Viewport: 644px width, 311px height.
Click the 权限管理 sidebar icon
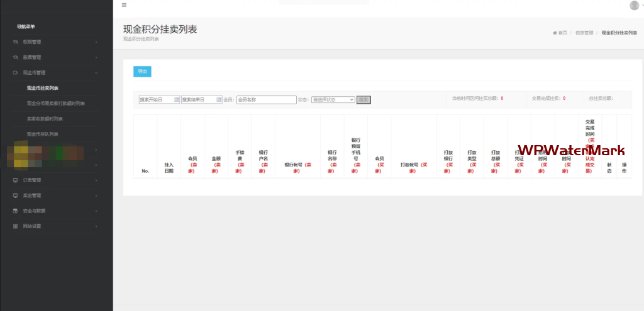click(16, 42)
